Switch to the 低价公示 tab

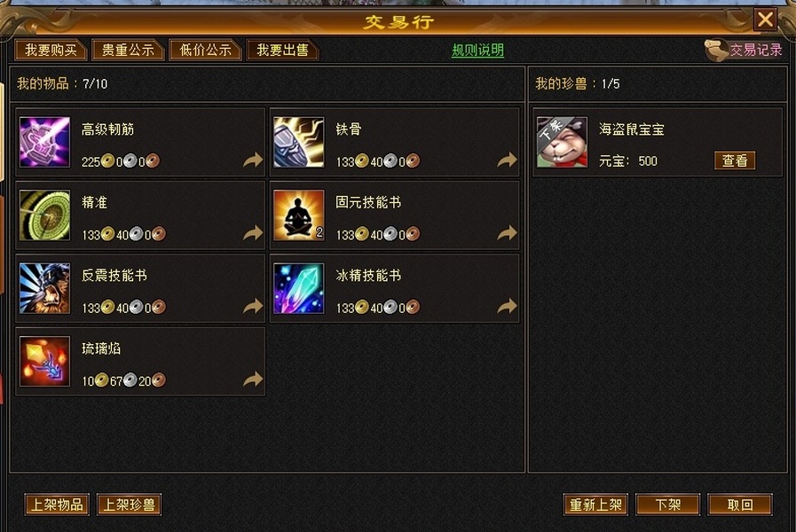tap(205, 50)
